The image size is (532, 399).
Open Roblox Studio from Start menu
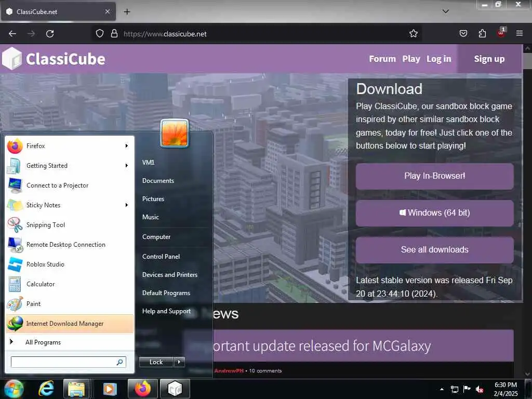[x=70, y=264]
